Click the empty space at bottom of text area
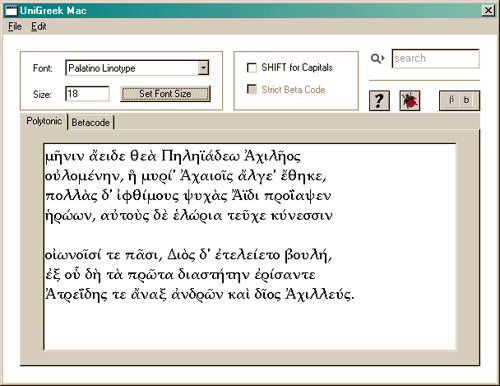The image size is (500, 386). [x=249, y=327]
